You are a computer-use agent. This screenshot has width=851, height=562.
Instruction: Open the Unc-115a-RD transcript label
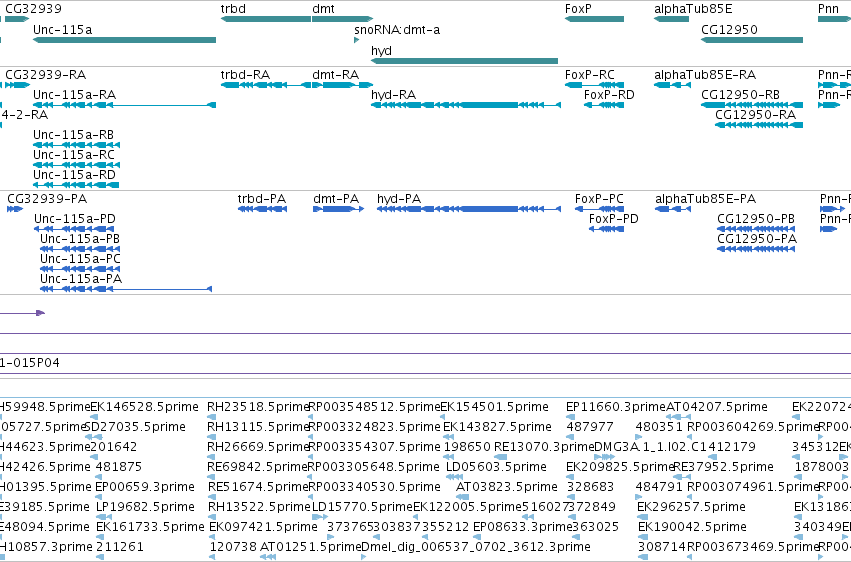click(74, 175)
